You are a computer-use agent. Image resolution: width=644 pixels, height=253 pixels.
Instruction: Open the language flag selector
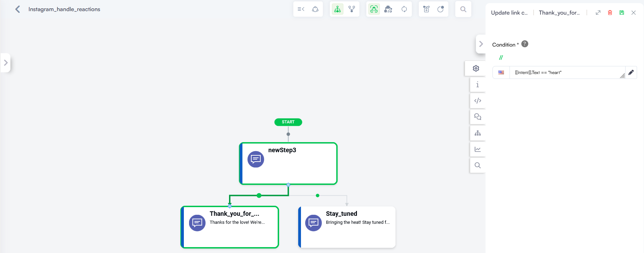[501, 73]
